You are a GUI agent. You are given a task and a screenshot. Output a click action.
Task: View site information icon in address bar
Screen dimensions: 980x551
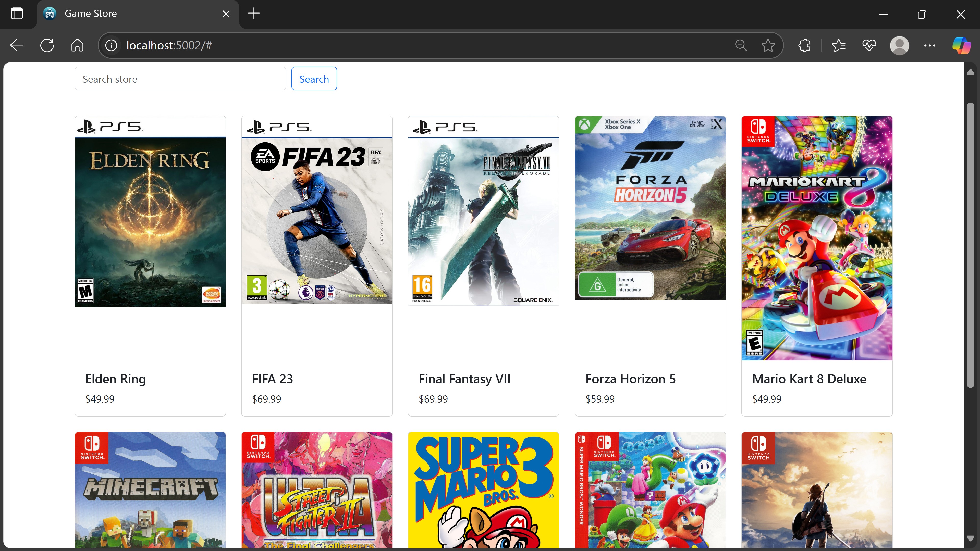[111, 46]
